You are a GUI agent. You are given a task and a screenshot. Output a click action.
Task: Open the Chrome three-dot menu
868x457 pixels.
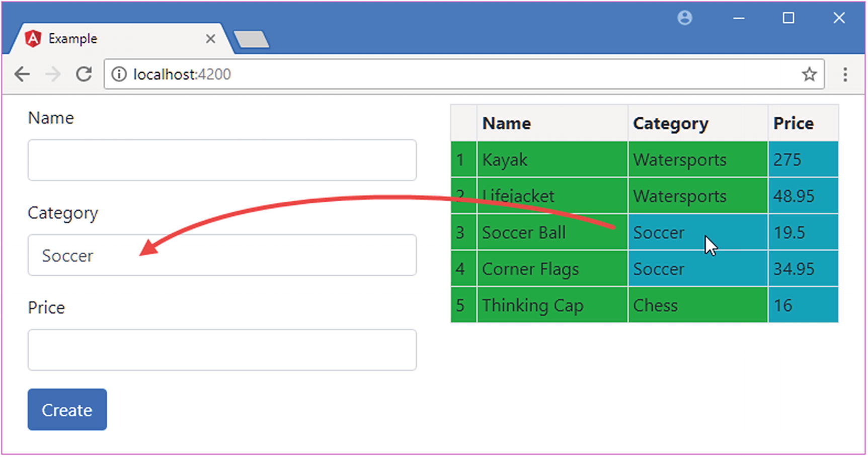coord(845,74)
